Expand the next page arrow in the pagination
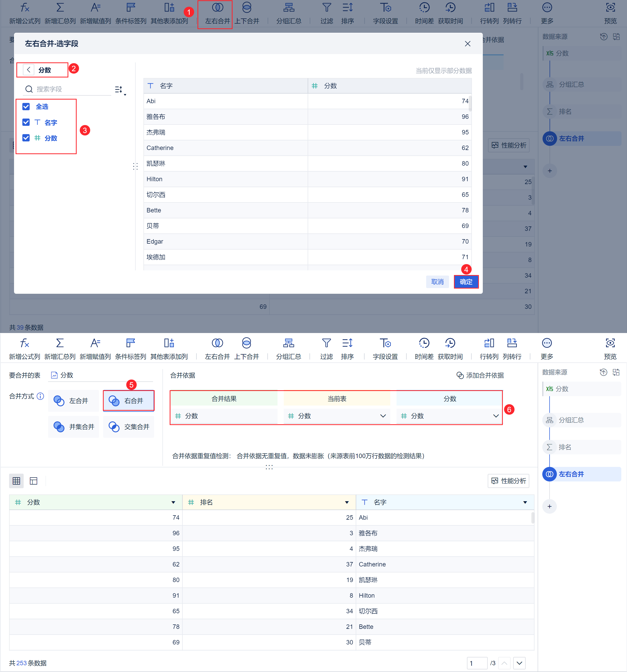The height and width of the screenshot is (672, 627). pos(519,663)
